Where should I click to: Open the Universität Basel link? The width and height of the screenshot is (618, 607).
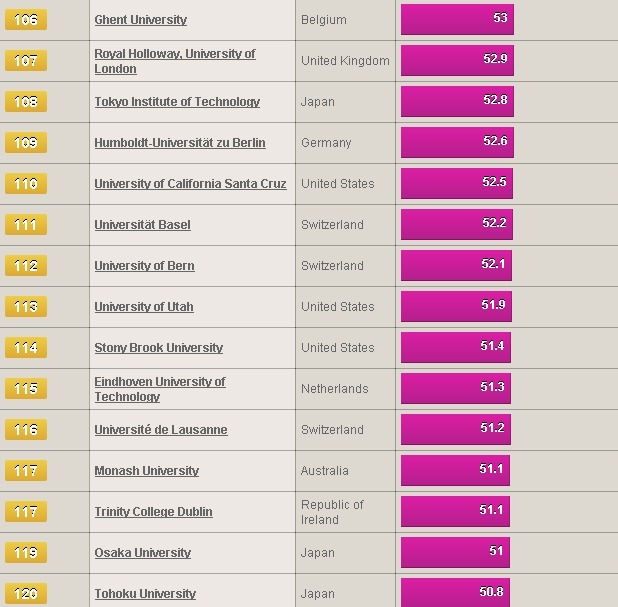[x=142, y=225]
